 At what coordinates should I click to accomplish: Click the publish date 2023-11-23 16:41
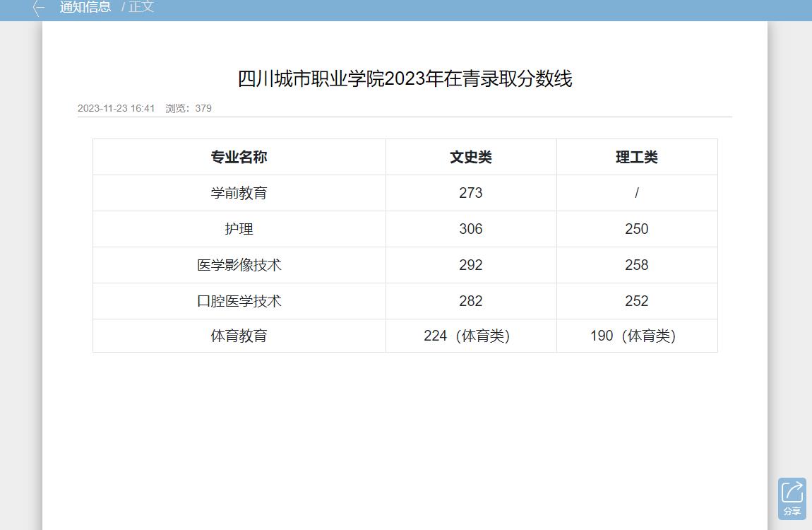tap(116, 108)
